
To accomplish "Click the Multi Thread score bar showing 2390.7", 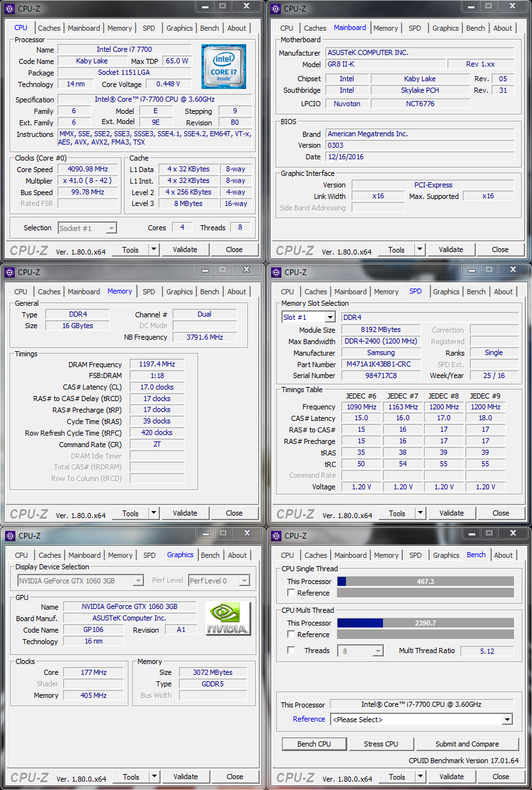I will point(425,623).
